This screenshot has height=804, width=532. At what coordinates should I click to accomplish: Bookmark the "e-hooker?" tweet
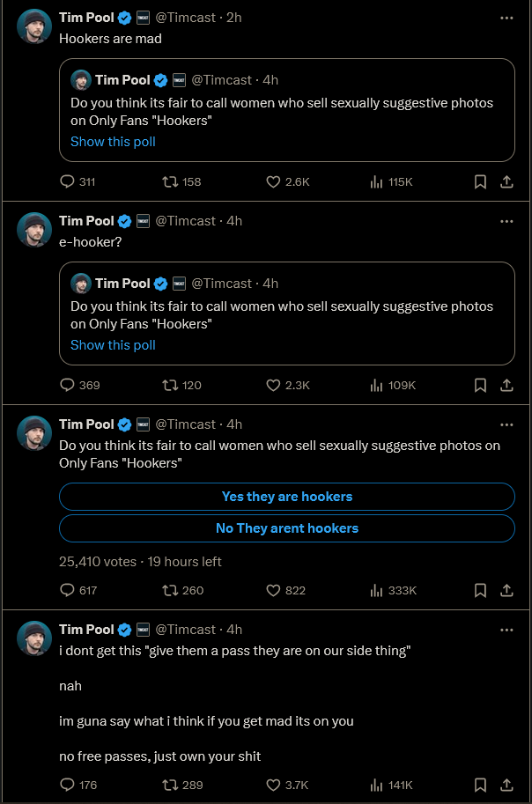pyautogui.click(x=480, y=385)
